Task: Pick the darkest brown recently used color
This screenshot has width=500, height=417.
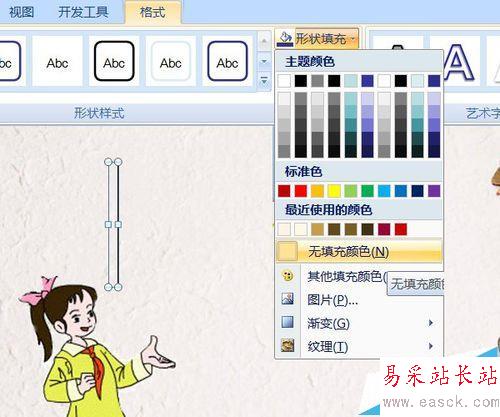Action: (x=367, y=229)
